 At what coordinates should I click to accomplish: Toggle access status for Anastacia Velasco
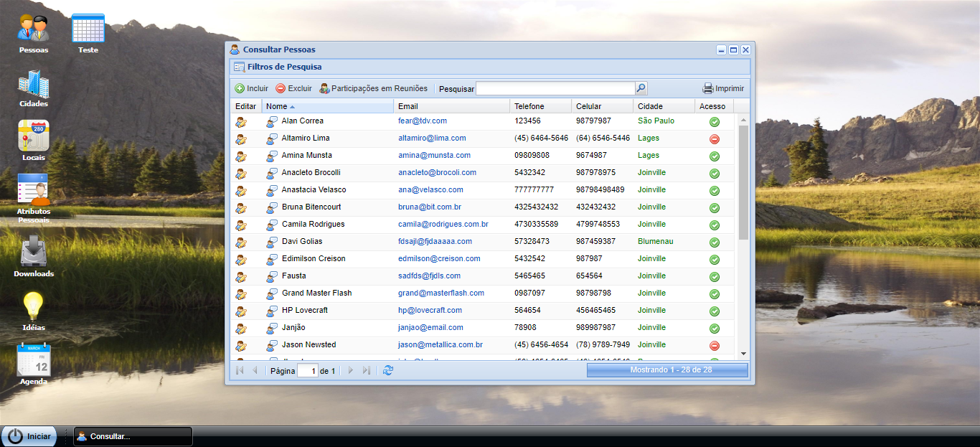point(715,191)
